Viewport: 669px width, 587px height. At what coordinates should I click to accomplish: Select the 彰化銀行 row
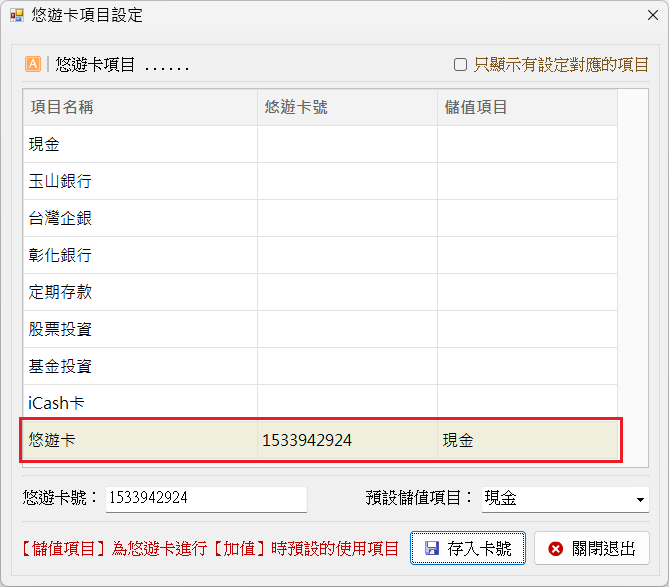[320, 255]
